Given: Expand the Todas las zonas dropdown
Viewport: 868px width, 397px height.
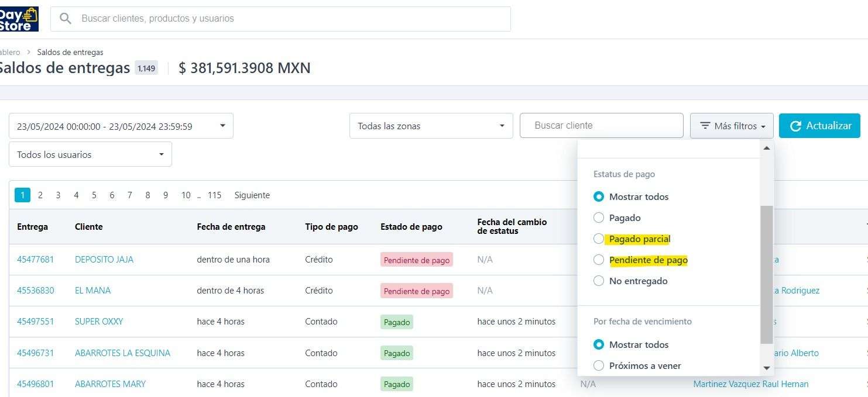Looking at the screenshot, I should [x=431, y=126].
